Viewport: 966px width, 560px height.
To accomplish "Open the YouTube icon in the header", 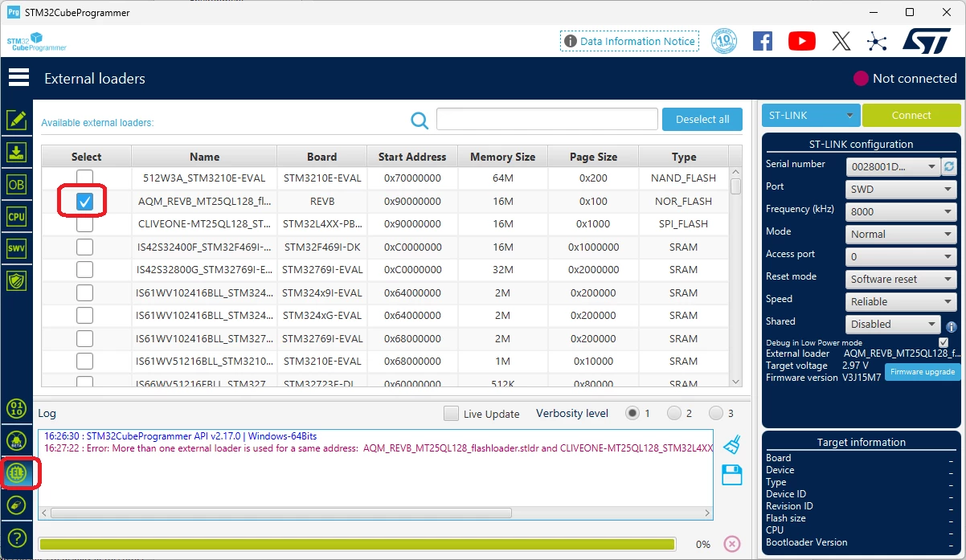I will click(x=801, y=41).
